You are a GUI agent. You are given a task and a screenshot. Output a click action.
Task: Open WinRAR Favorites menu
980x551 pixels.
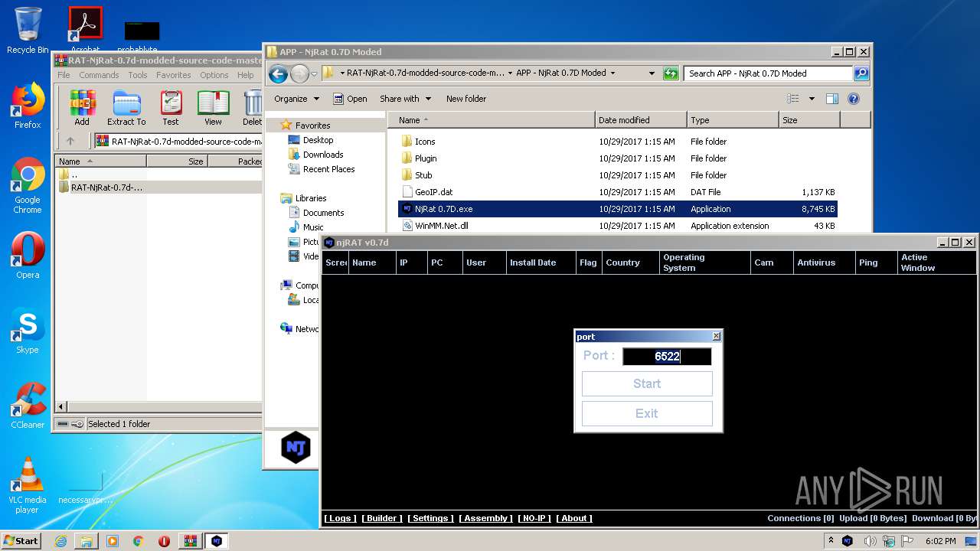tap(174, 75)
